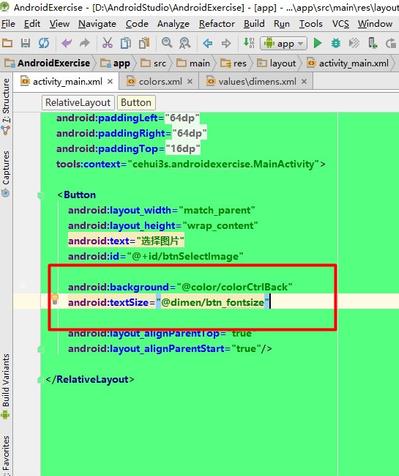The width and height of the screenshot is (399, 476).
Task: Navigate Back with the left arrow icon
Action: click(x=208, y=43)
